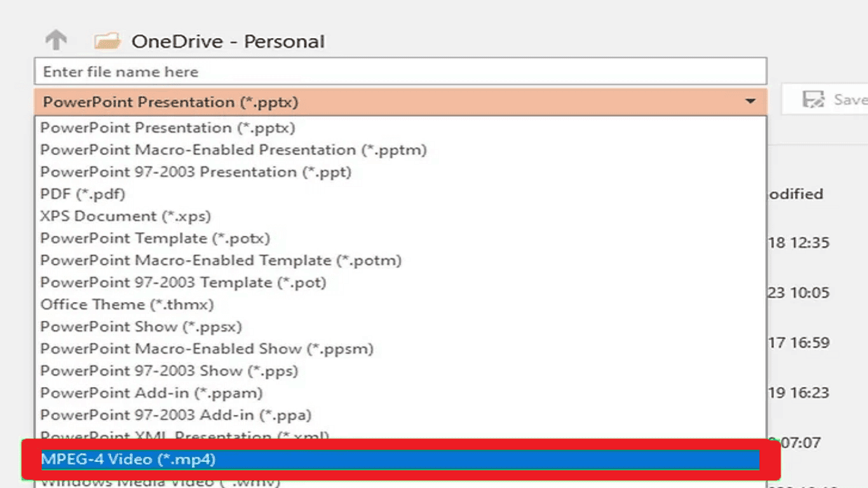This screenshot has width=868, height=488.
Task: Click the PowerPoint Presentation (*.pptx) combo box
Action: pyautogui.click(x=400, y=102)
